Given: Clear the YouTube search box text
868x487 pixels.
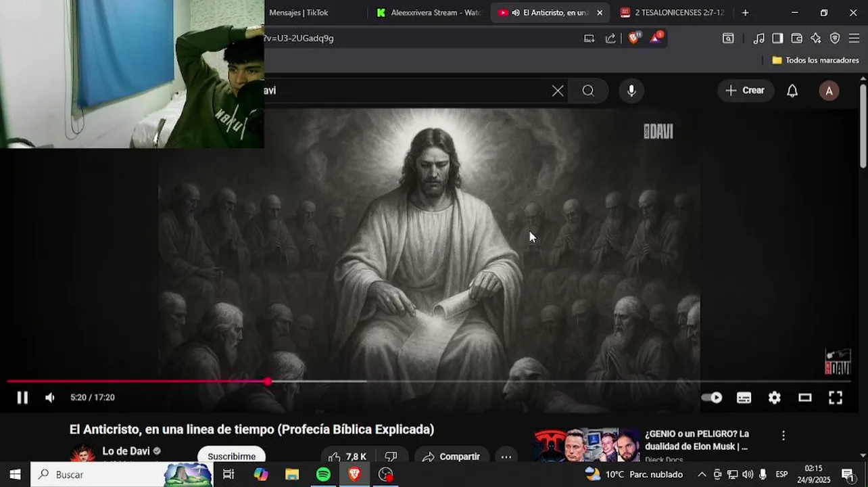Looking at the screenshot, I should tap(558, 91).
